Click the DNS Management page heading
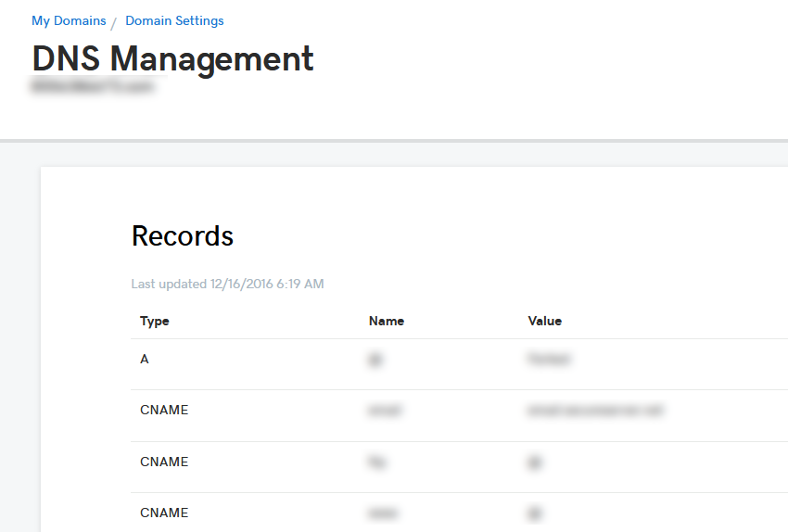This screenshot has width=788, height=532. 172,58
